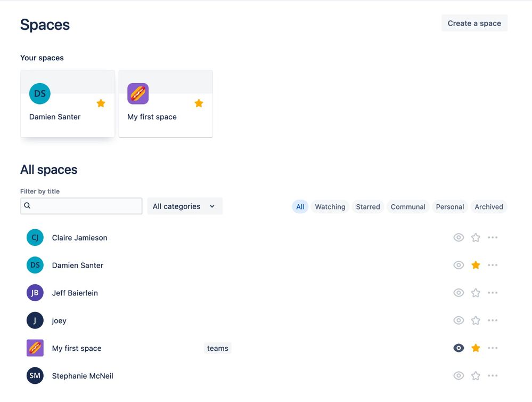Open the All categories dropdown

tap(184, 206)
